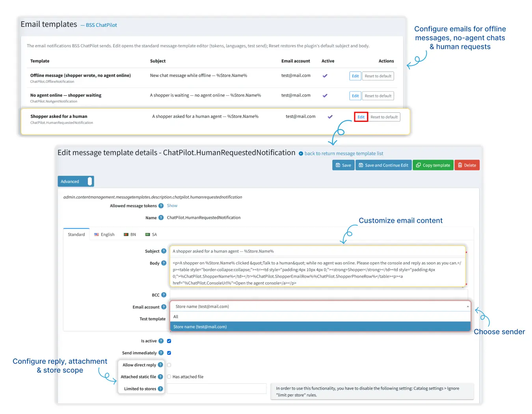Click into the Limited to stores field
Screen dimensions: 532x414
[x=217, y=388]
